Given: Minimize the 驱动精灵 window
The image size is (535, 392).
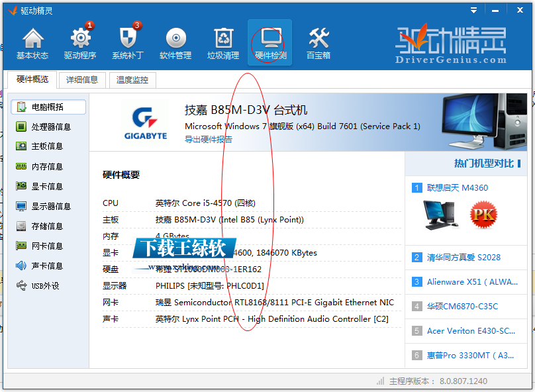Looking at the screenshot, I should point(495,11).
